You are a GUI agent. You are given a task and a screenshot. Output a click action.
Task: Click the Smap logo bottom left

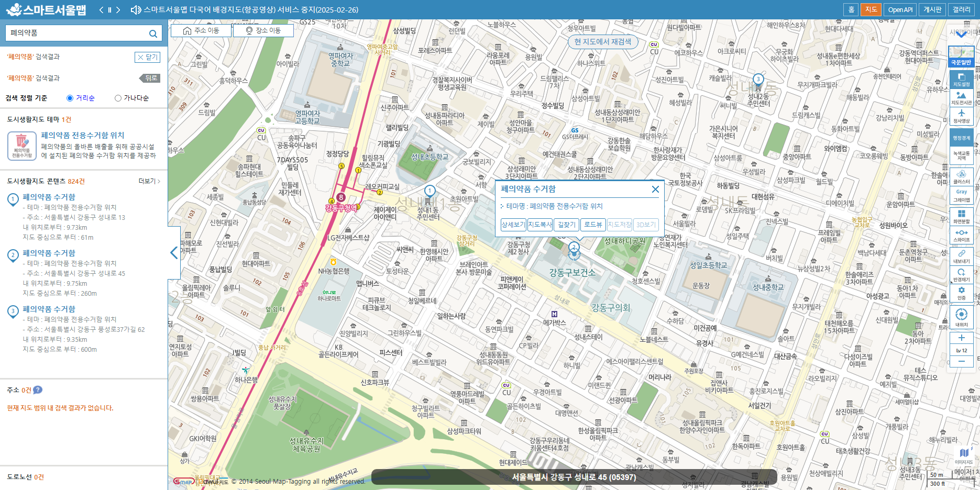[184, 481]
